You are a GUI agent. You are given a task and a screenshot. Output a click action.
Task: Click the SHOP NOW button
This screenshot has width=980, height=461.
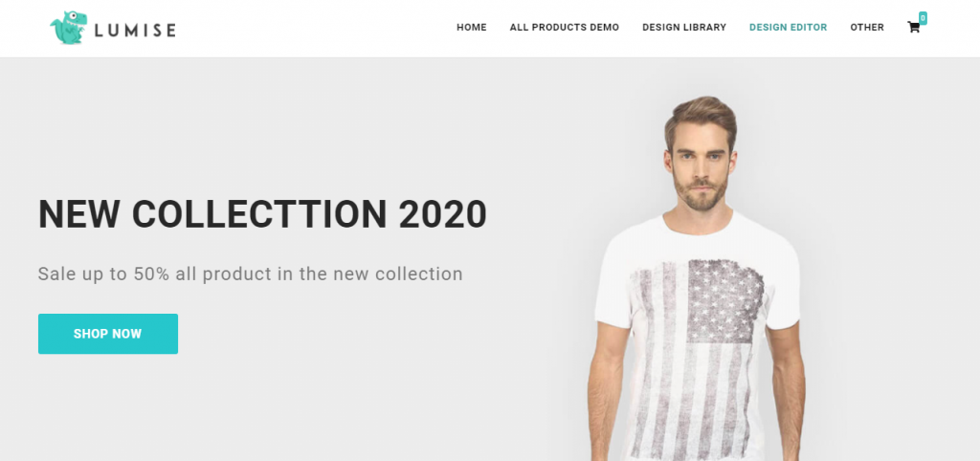point(108,334)
